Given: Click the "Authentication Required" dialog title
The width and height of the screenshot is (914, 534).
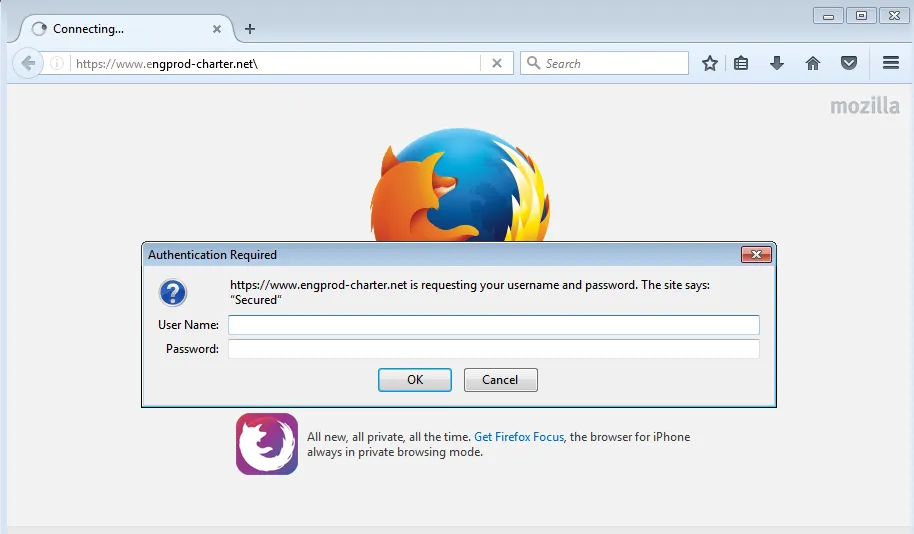Looking at the screenshot, I should [212, 255].
